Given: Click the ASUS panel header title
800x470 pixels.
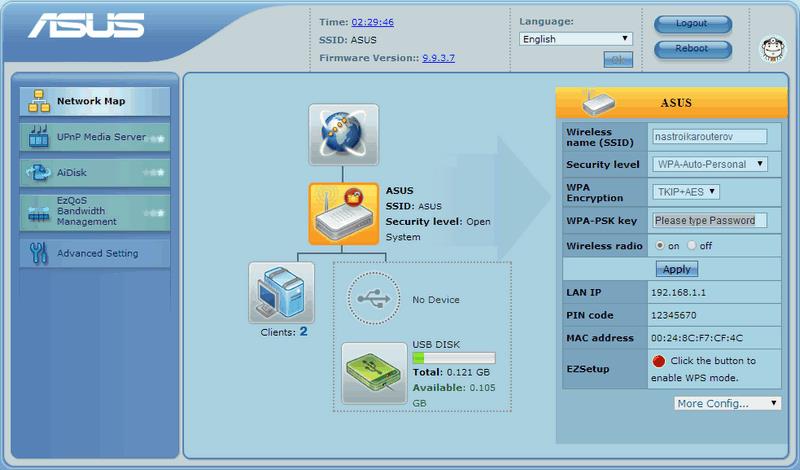Looking at the screenshot, I should tap(676, 103).
